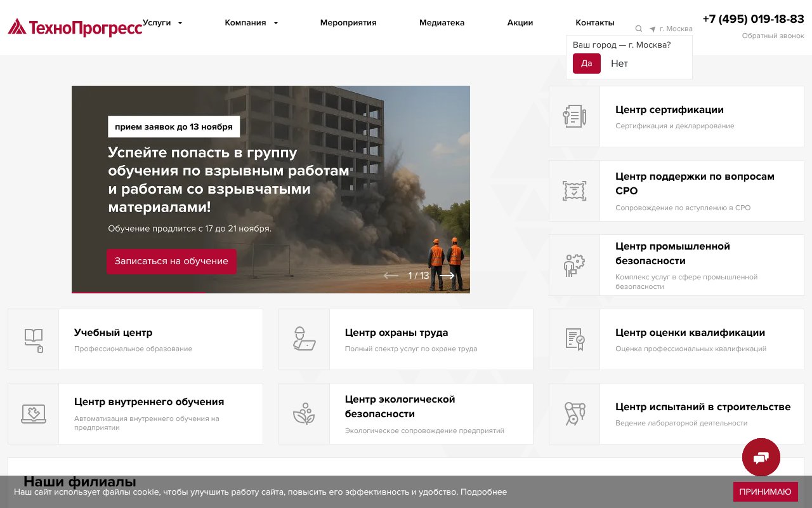
Task: Click the Центр внутреннего обучения laptop icon
Action: point(33,413)
